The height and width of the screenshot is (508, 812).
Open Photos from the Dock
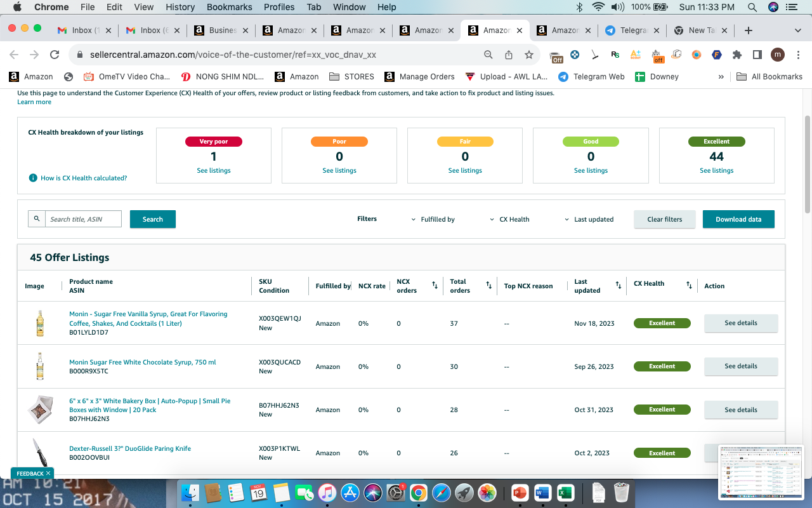point(487,493)
